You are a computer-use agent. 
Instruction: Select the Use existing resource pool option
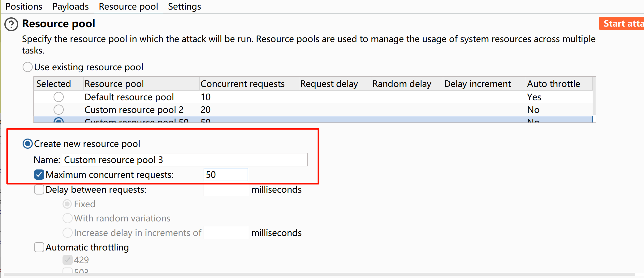coord(28,67)
